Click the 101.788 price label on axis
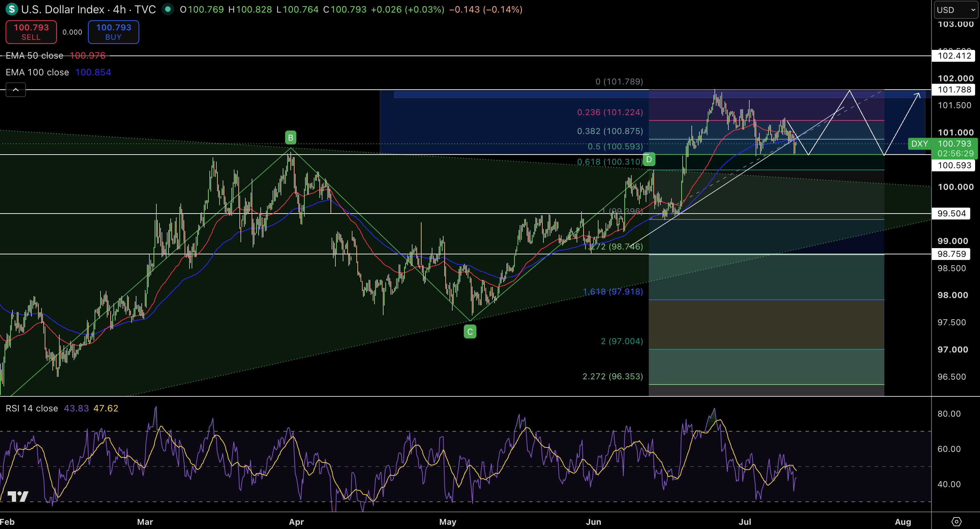The image size is (980, 529). [954, 90]
